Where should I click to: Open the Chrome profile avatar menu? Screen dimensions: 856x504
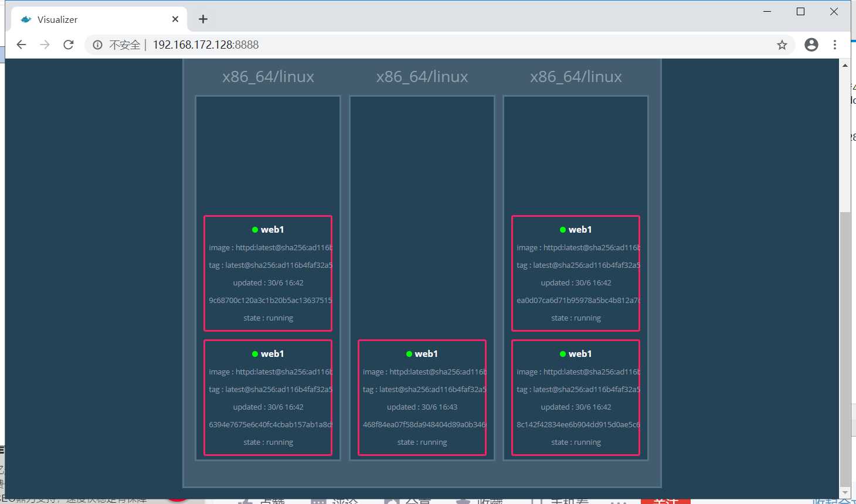coord(811,45)
